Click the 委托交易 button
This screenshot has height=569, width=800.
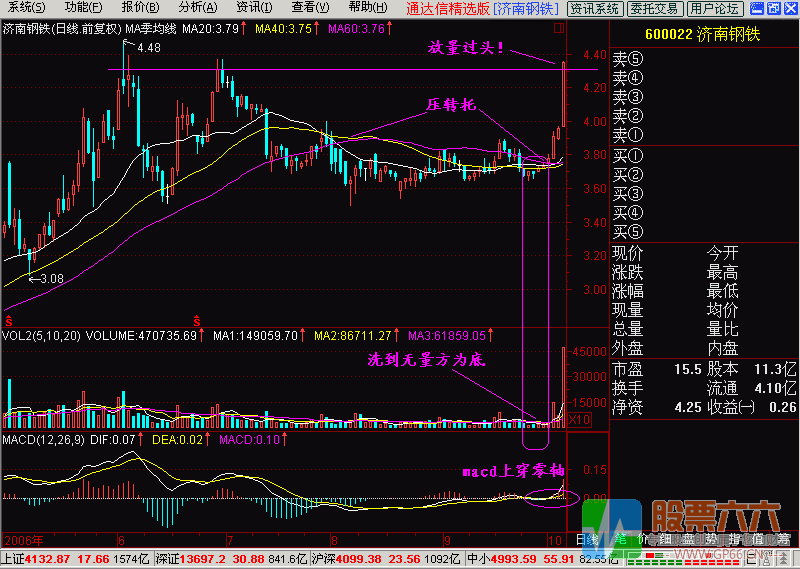[x=654, y=9]
